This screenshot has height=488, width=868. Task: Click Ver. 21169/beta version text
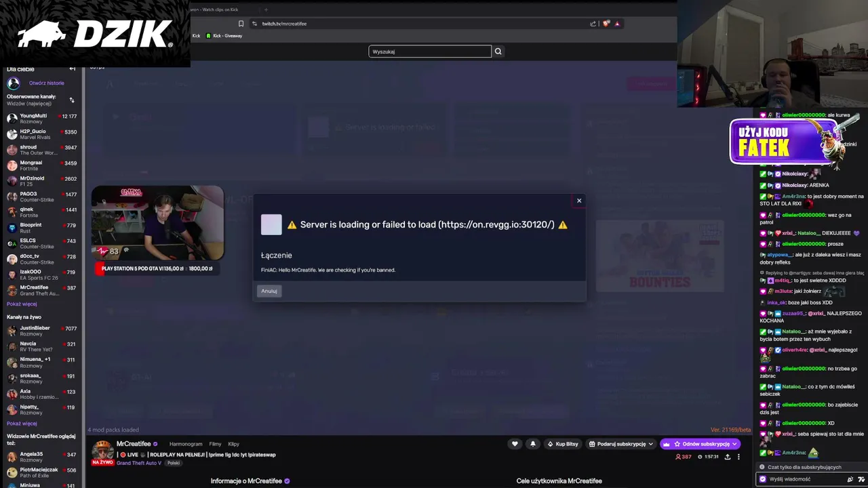(730, 430)
